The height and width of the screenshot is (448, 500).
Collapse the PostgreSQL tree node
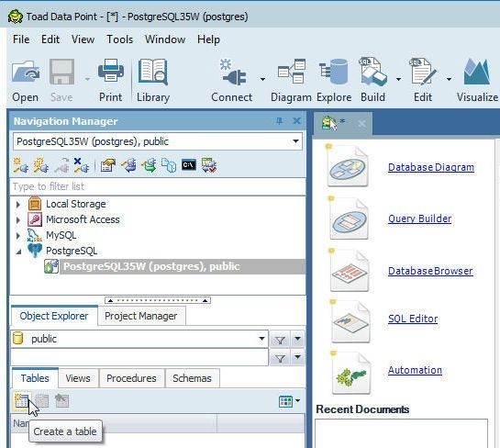coord(19,252)
